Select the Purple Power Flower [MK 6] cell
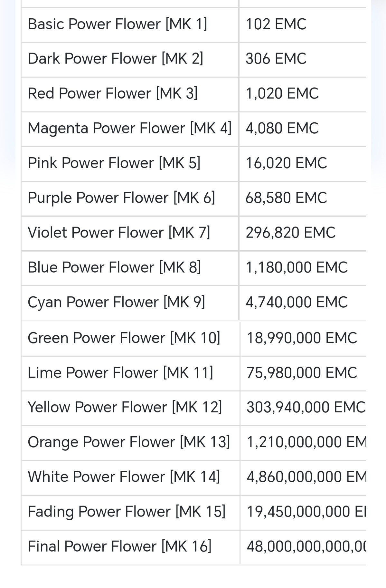 (130, 199)
